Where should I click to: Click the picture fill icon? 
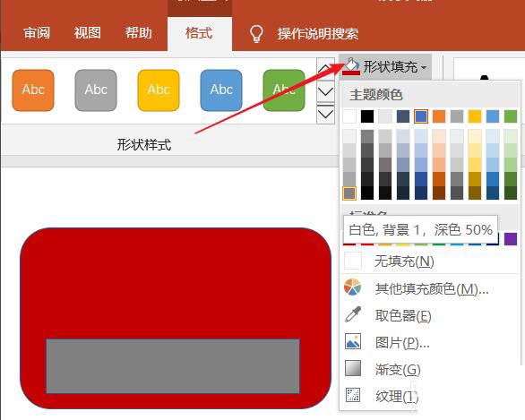pos(353,342)
